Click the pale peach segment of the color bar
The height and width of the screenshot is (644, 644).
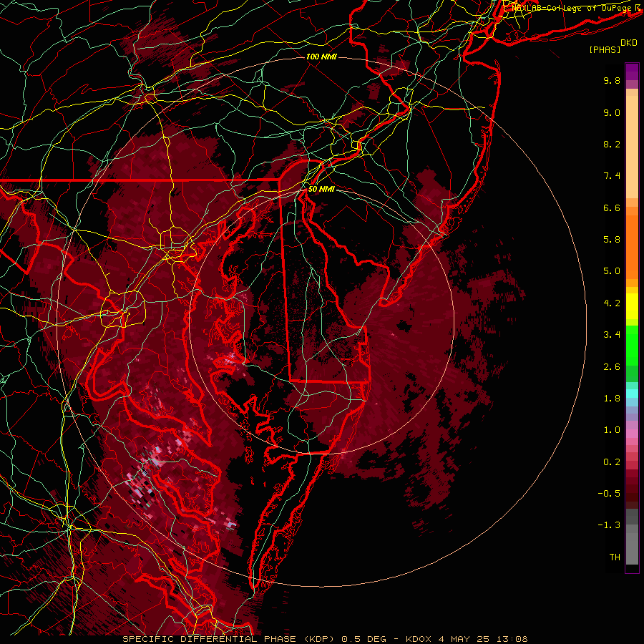(632, 147)
